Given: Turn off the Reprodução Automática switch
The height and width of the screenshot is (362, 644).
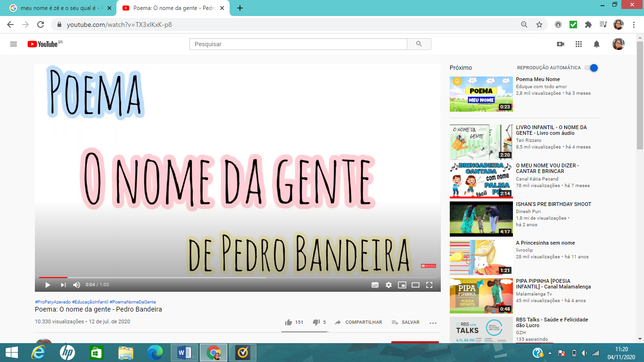Looking at the screenshot, I should click(x=591, y=67).
